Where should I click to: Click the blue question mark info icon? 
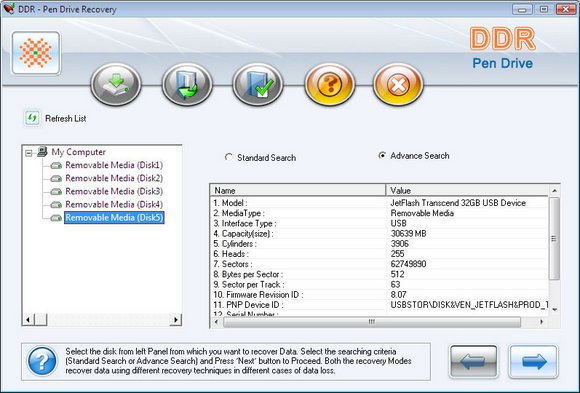coord(42,361)
